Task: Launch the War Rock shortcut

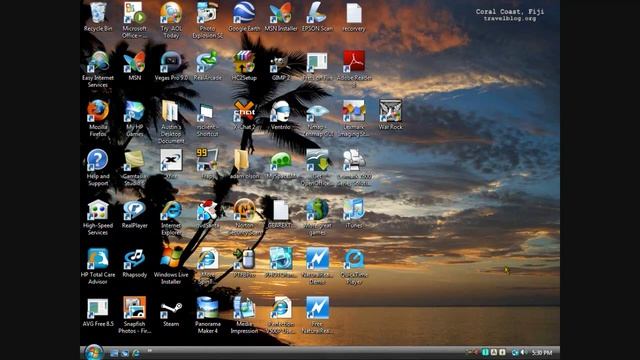Action: [390, 115]
